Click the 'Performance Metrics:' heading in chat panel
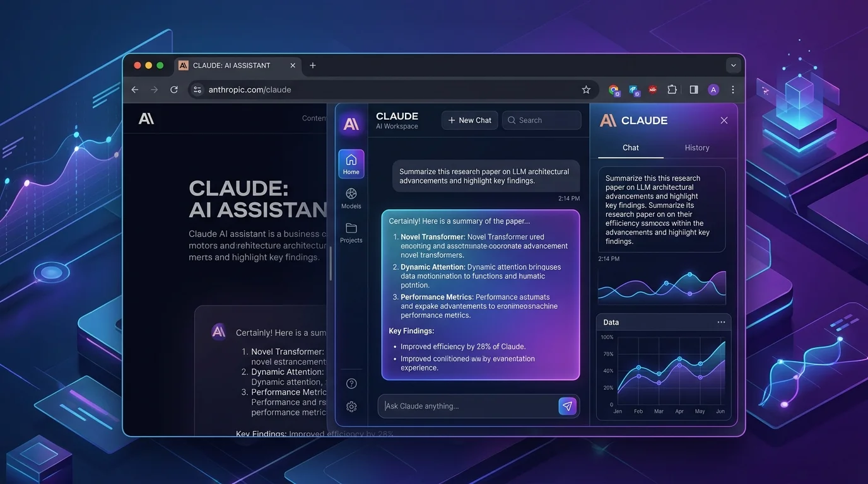This screenshot has width=868, height=484. coord(437,297)
